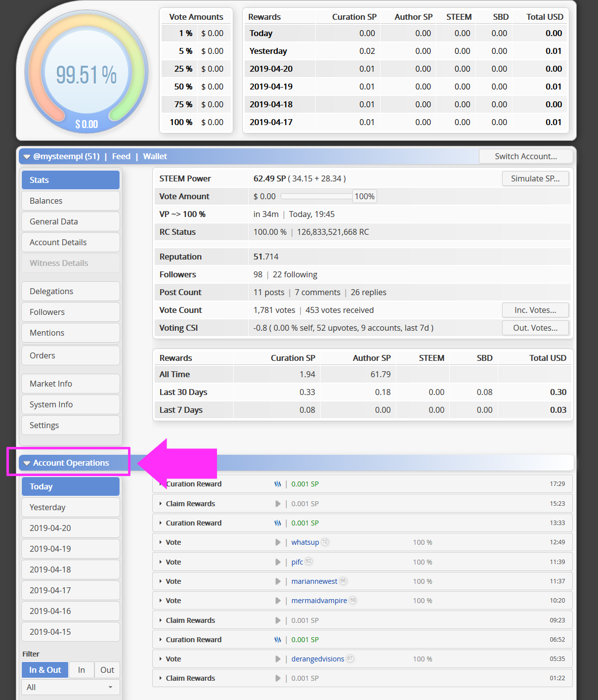The width and height of the screenshot is (598, 700).
Task: Switch to the System Info tab
Action: [x=71, y=404]
